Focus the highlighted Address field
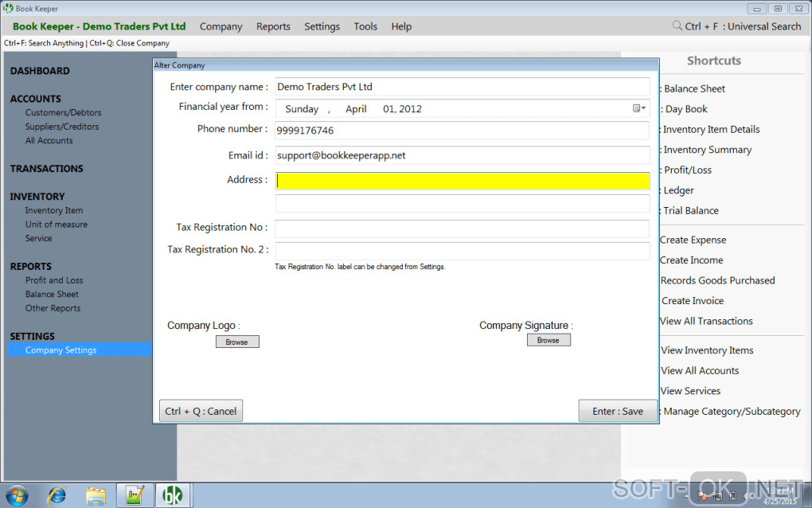Screen dimensions: 812x508 coord(462,181)
